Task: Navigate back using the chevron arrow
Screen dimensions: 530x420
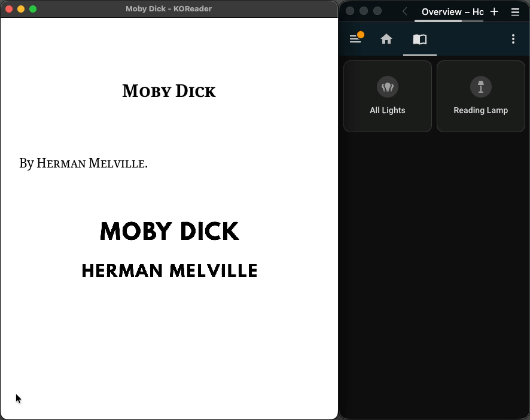Action: tap(404, 11)
